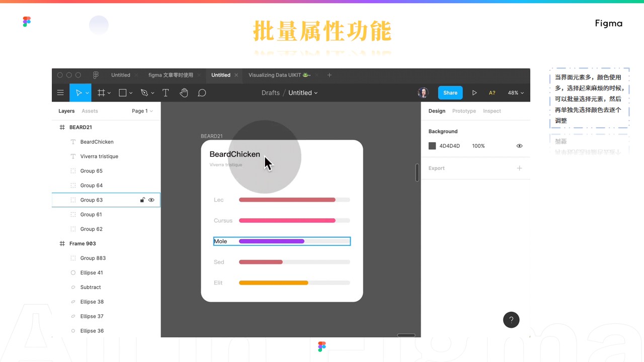Image resolution: width=644 pixels, height=362 pixels.
Task: Add an export setting with plus
Action: click(x=519, y=168)
